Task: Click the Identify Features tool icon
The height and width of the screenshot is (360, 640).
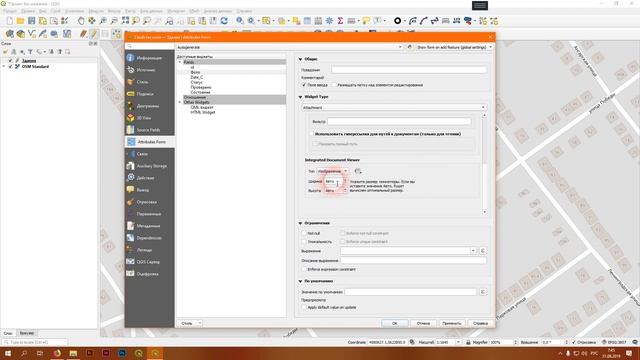Action: (240, 21)
